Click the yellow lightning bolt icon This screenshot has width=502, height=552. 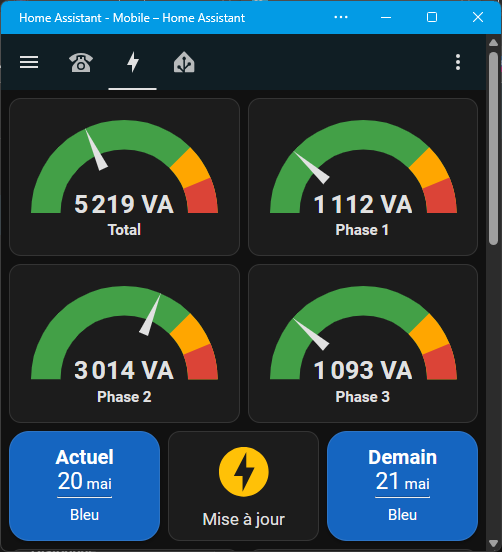point(244,472)
